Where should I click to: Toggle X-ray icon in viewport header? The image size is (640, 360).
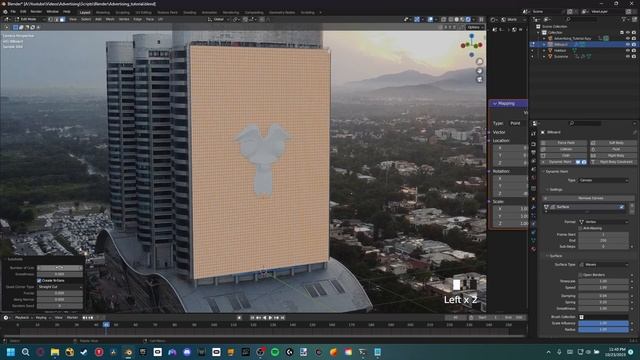[x=443, y=19]
